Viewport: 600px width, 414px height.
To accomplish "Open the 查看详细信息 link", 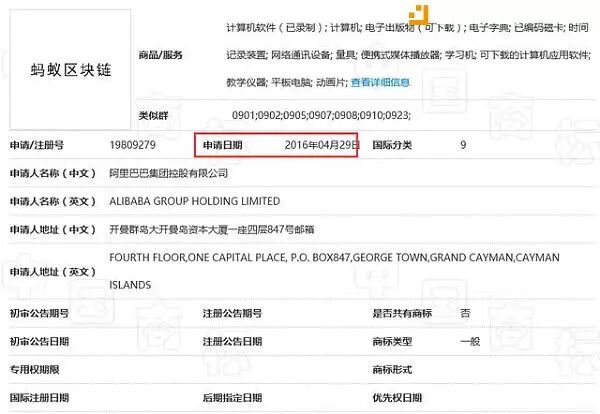I will [x=380, y=82].
